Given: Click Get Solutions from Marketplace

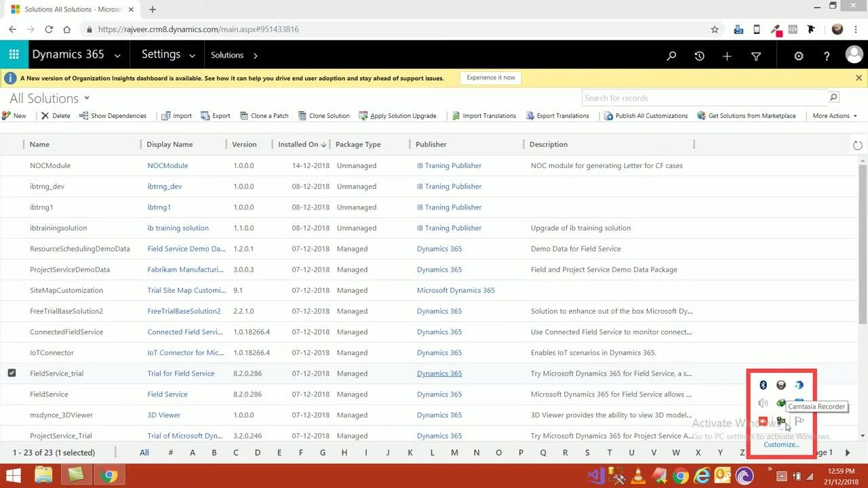Looking at the screenshot, I should [x=747, y=116].
